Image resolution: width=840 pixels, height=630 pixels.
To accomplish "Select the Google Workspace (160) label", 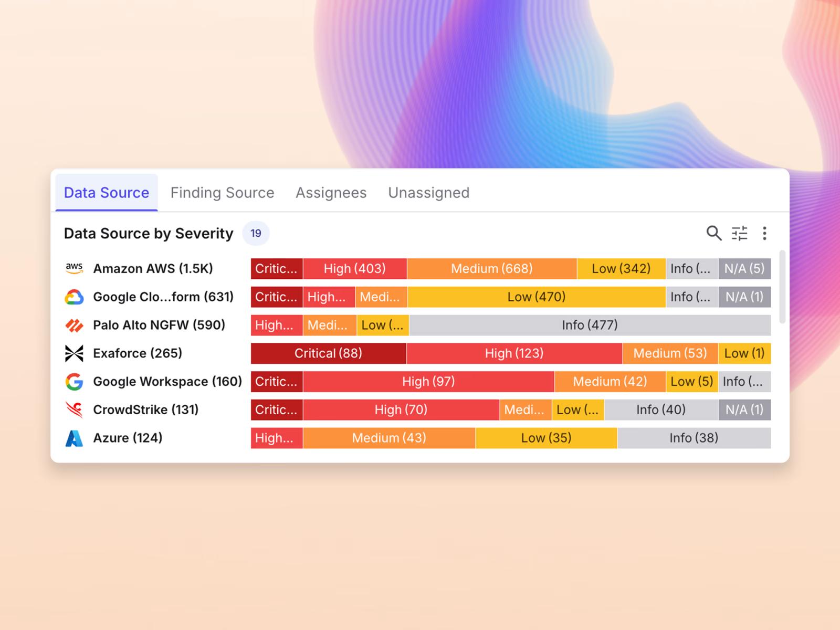I will point(167,382).
